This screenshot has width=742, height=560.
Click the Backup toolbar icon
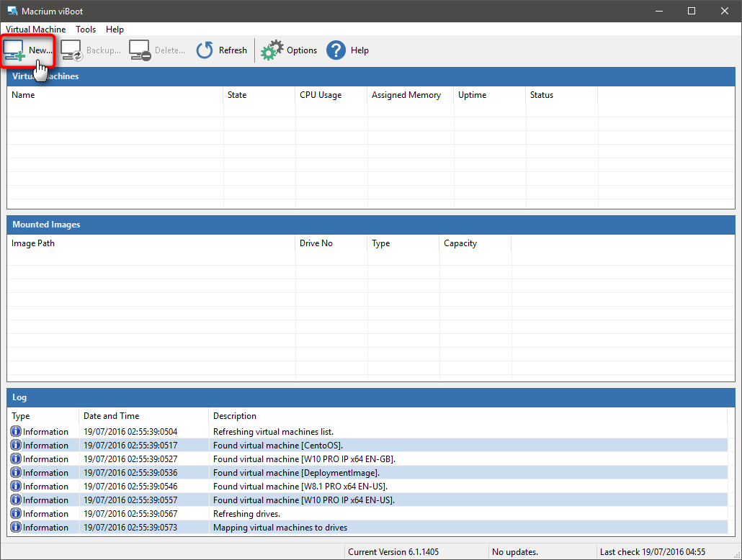pos(71,50)
